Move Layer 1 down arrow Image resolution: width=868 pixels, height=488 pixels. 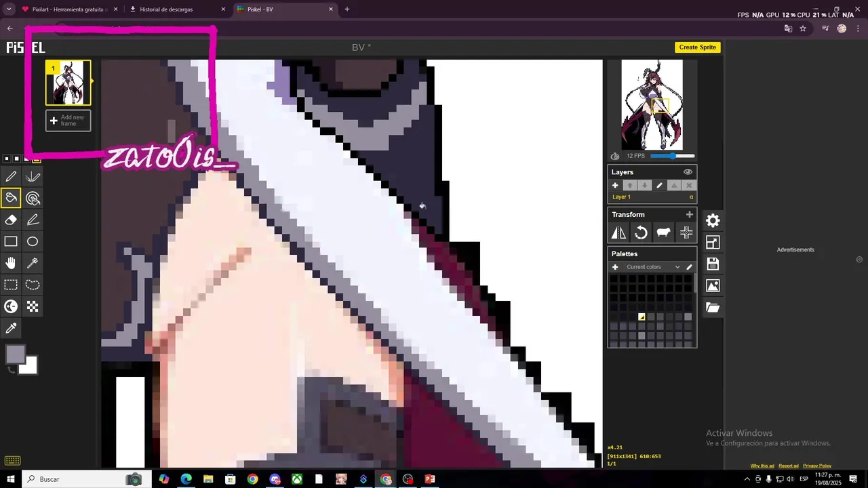(x=645, y=186)
